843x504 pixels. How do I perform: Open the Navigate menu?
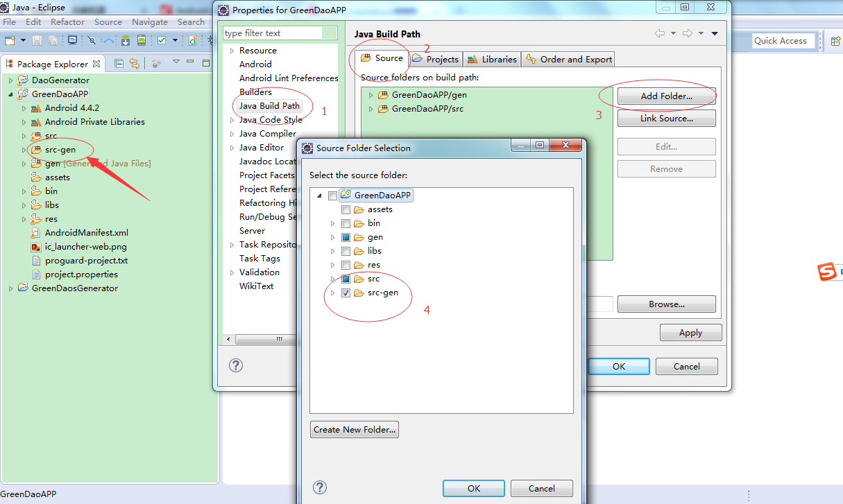(150, 22)
